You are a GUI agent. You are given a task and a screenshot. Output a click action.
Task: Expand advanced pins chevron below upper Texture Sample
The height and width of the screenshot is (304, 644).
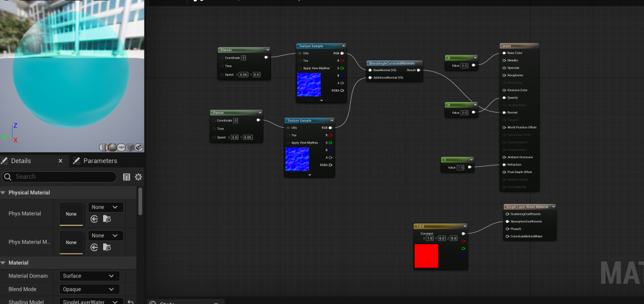[x=321, y=100]
